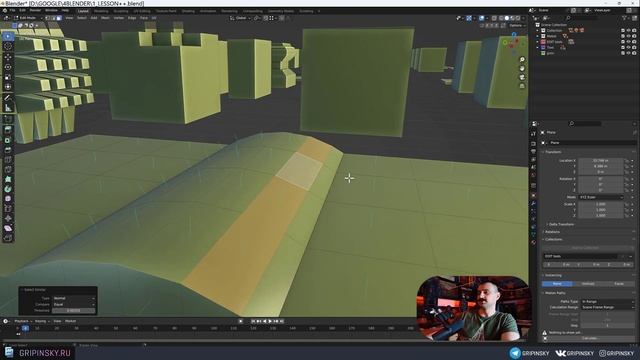Expand the Delta Transform panel
Viewport: 640px width, 360px height.
coord(561,224)
